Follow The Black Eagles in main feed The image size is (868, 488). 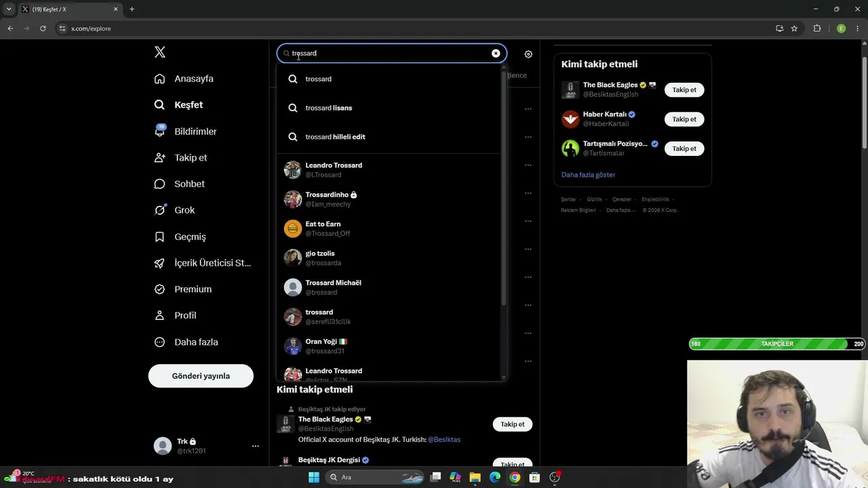(513, 424)
